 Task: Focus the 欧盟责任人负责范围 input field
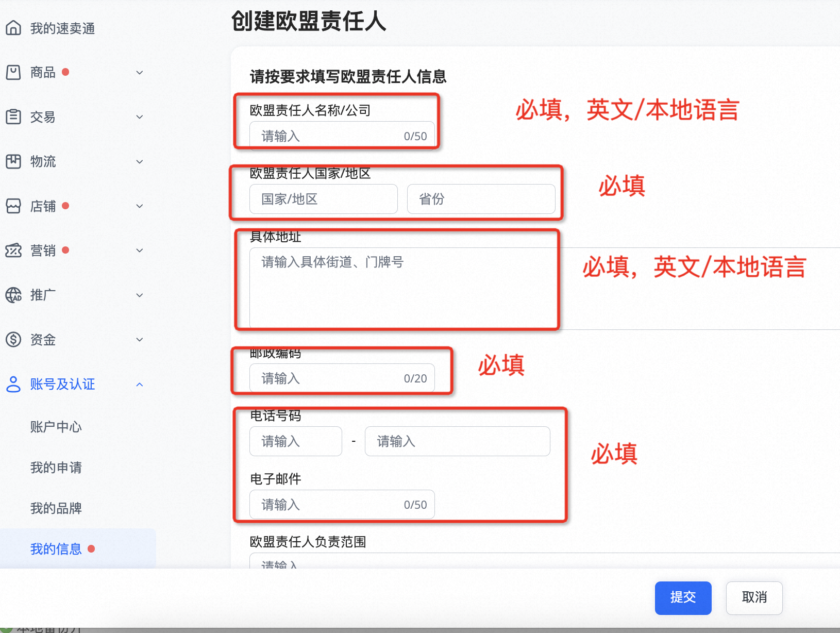pyautogui.click(x=545, y=561)
